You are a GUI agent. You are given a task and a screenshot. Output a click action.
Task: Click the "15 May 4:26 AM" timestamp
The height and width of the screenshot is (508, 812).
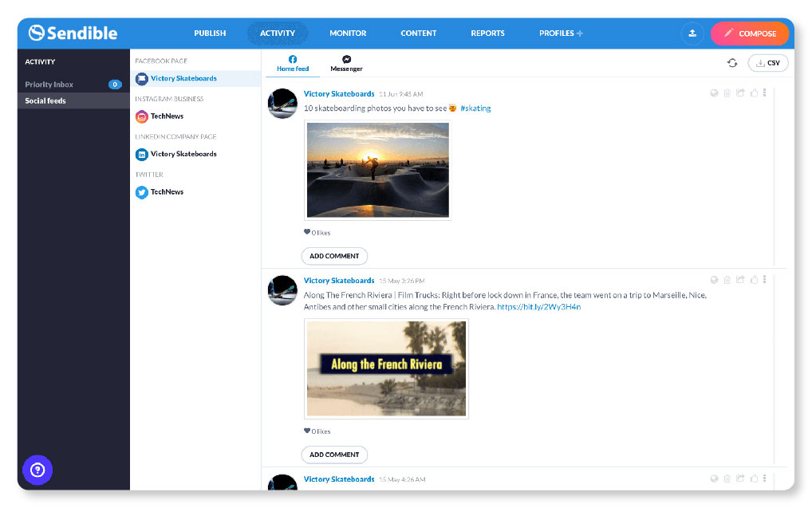pos(402,480)
